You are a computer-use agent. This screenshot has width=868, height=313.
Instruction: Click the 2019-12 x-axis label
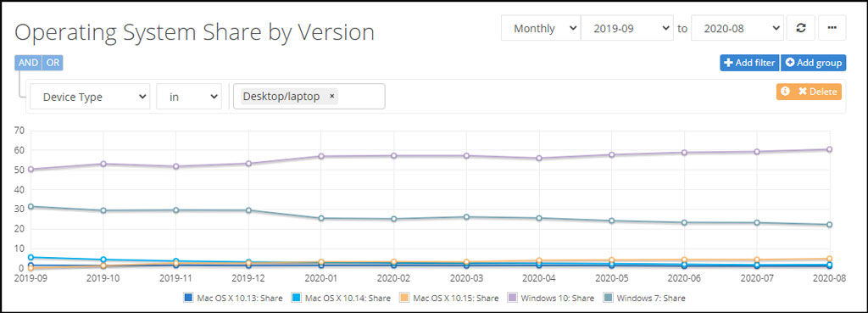coord(248,277)
